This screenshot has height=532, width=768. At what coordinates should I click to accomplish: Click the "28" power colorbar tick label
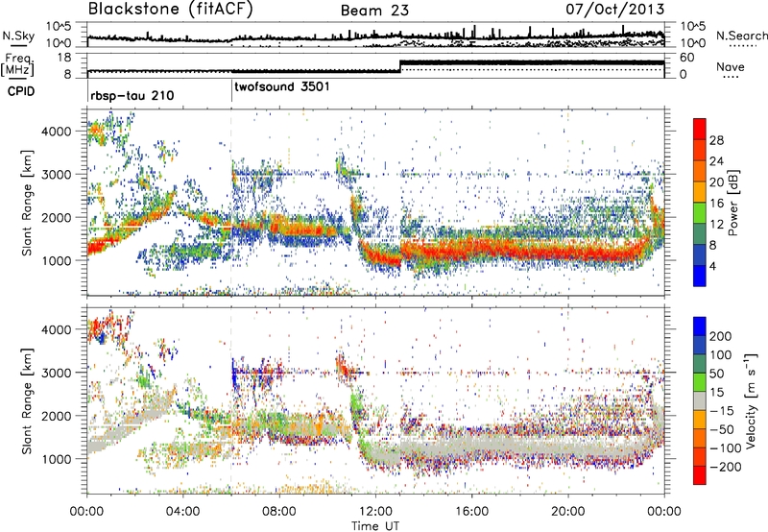[716, 141]
